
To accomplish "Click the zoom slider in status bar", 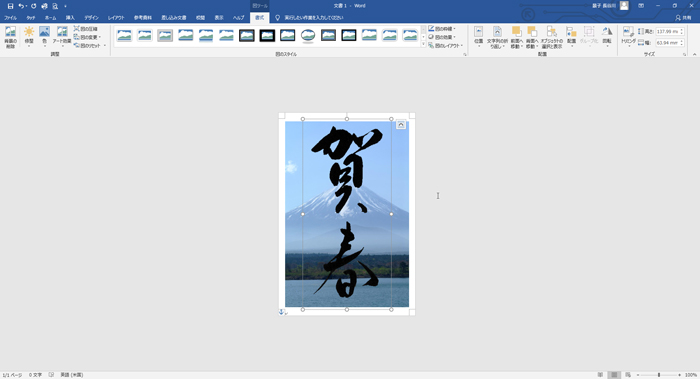I will tap(659, 375).
